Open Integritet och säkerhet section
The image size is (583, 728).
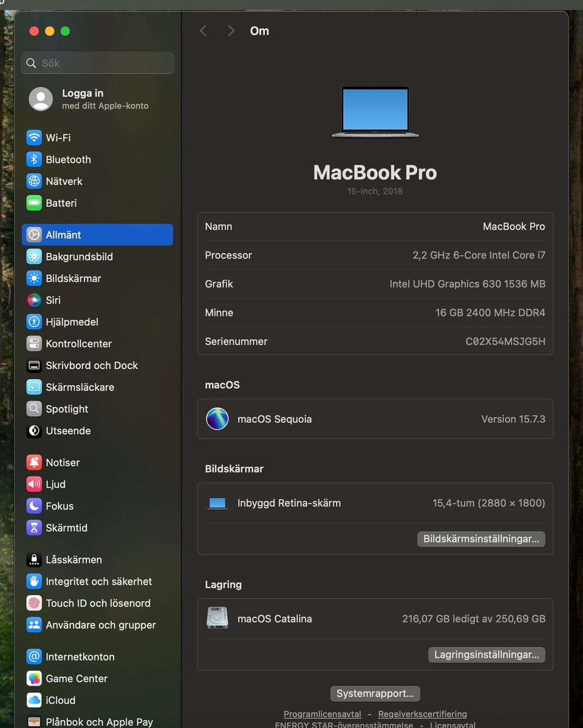point(98,582)
